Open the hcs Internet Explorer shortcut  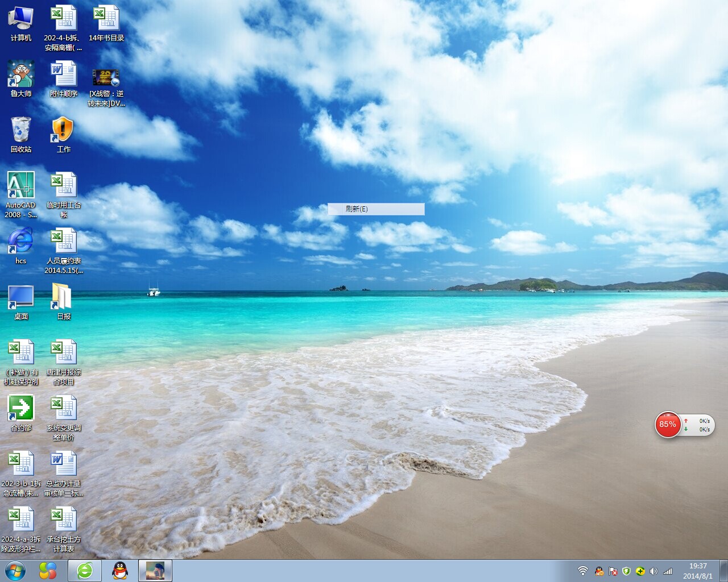[20, 247]
